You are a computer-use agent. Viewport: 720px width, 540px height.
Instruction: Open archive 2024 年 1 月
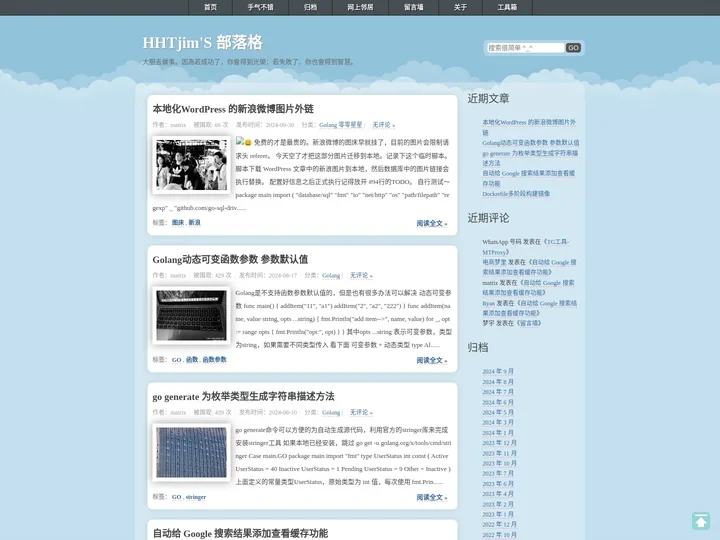498,433
